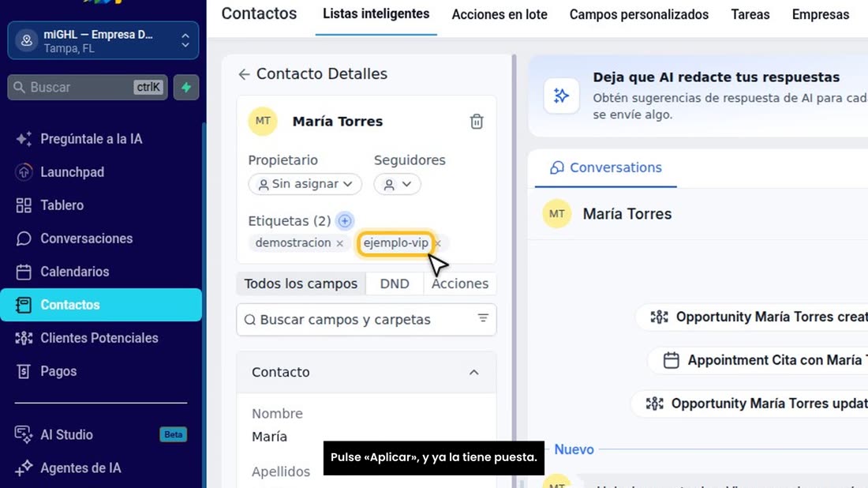
Task: Open Clientes Potenciales in the sidebar
Action: tap(99, 338)
